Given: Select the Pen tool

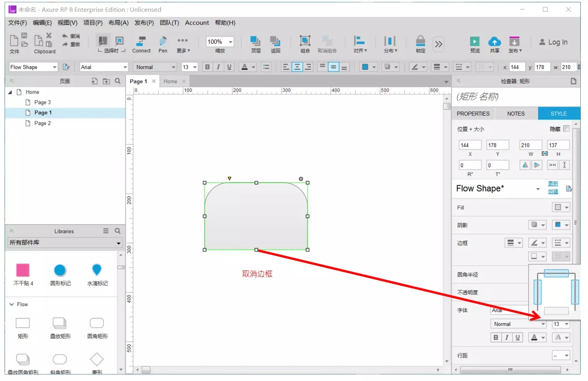Looking at the screenshot, I should 163,41.
